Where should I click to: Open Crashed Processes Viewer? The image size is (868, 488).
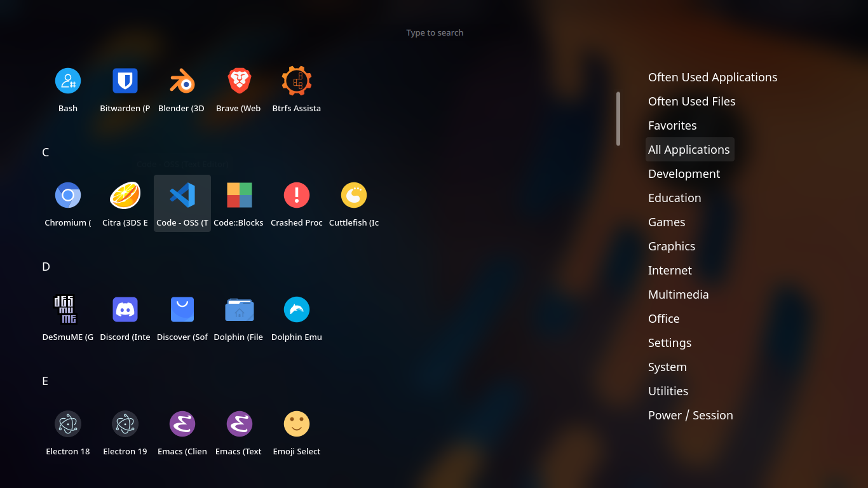[x=297, y=203]
